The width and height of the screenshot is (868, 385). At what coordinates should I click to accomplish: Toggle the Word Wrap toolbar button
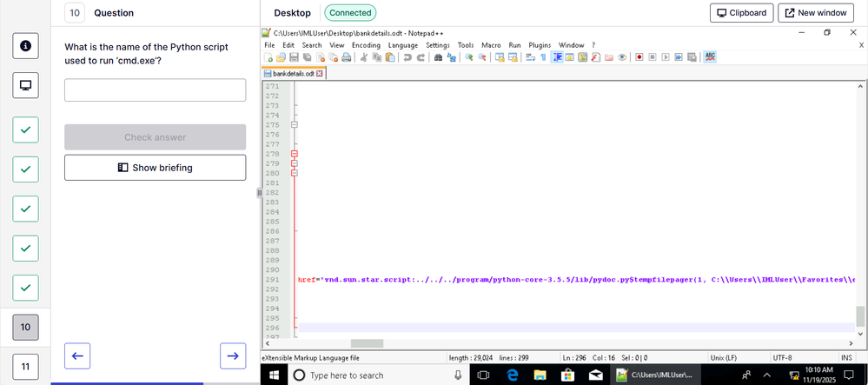tap(530, 57)
